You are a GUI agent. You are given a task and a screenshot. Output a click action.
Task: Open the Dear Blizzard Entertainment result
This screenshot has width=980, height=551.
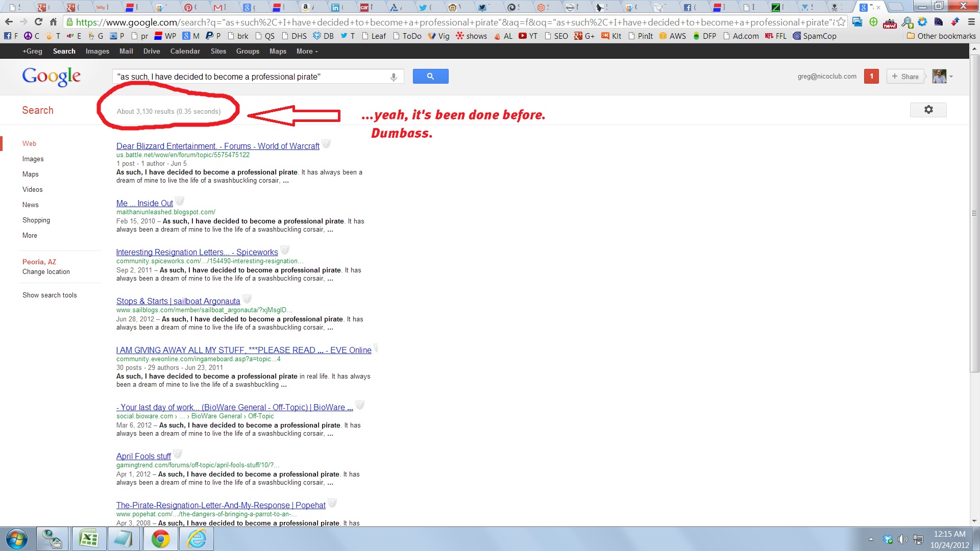pyautogui.click(x=218, y=146)
